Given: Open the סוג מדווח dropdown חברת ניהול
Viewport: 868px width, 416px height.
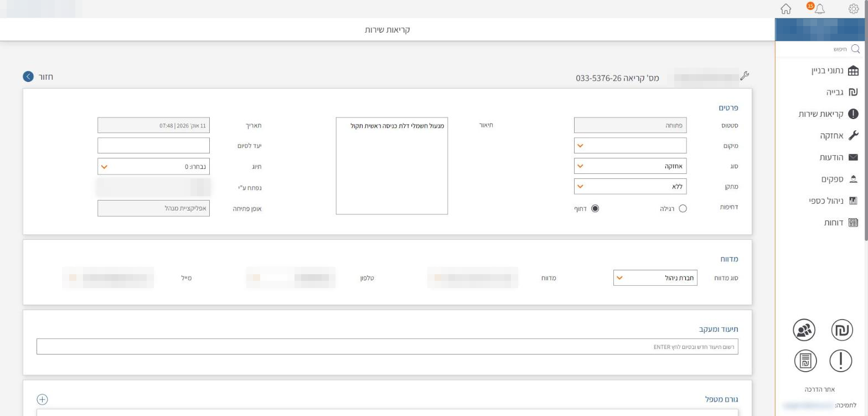Looking at the screenshot, I should click(x=655, y=278).
